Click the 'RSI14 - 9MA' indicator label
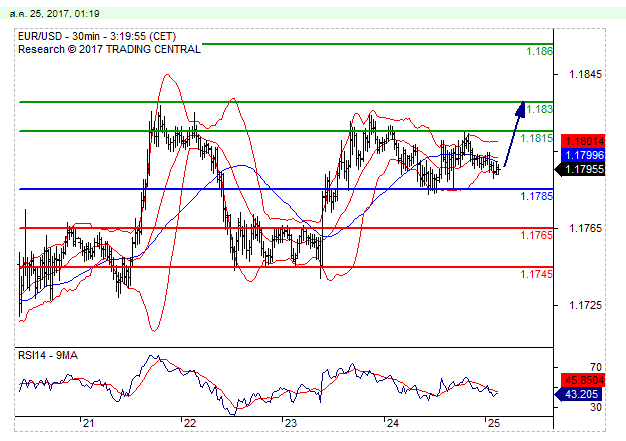626x441 pixels. [48, 355]
